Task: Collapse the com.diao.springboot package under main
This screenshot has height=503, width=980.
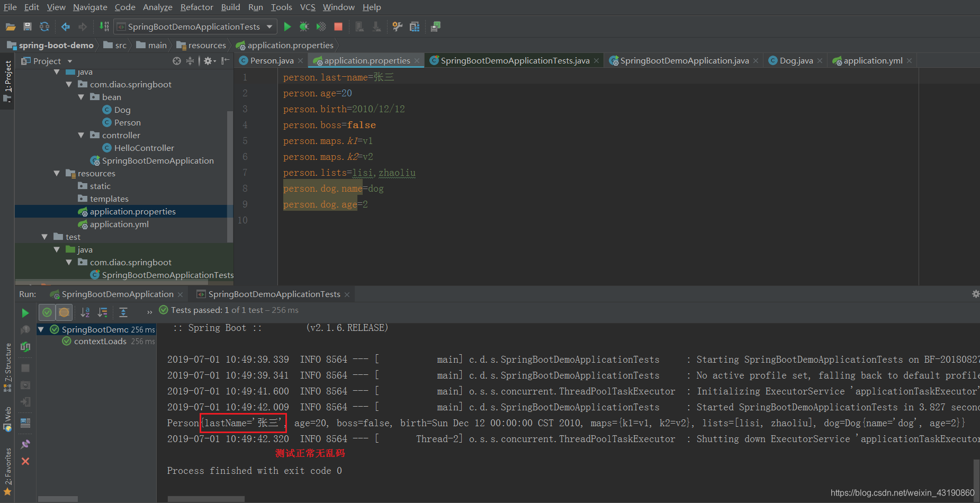Action: (69, 84)
